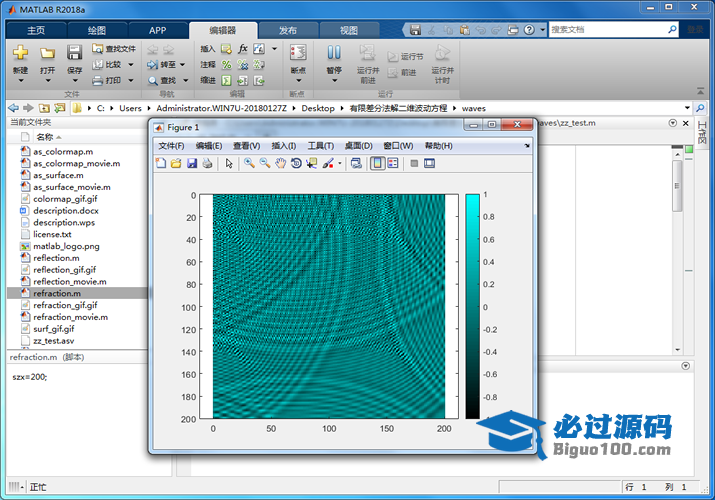
Task: Click the Breakpoints (断点) icon
Action: (298, 52)
